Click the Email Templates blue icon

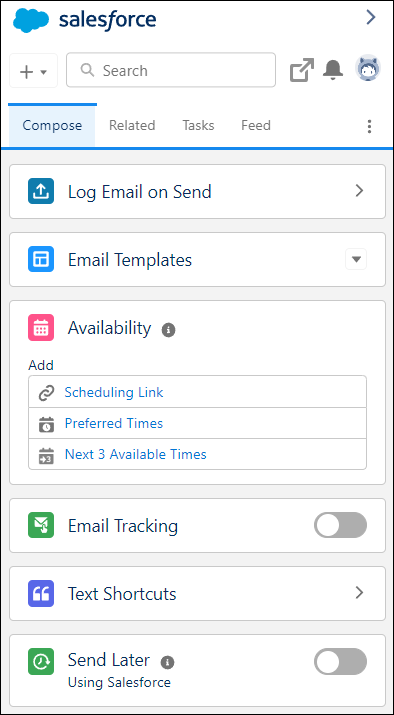(41, 259)
